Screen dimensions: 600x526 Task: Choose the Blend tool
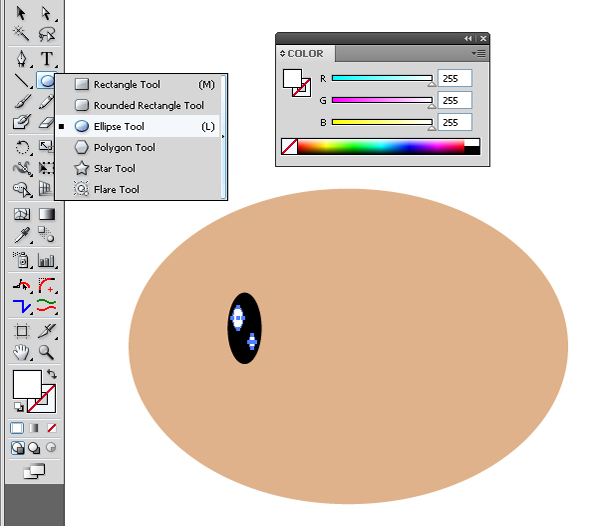click(x=46, y=235)
